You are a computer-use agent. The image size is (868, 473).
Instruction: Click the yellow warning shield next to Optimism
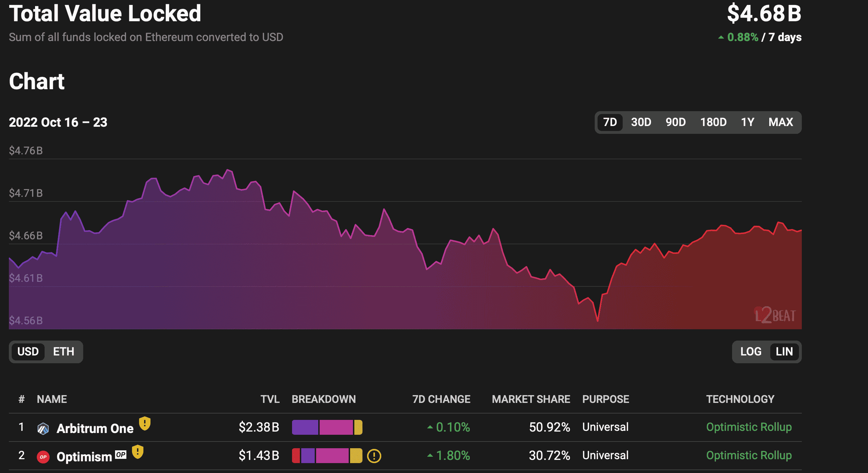tap(138, 452)
